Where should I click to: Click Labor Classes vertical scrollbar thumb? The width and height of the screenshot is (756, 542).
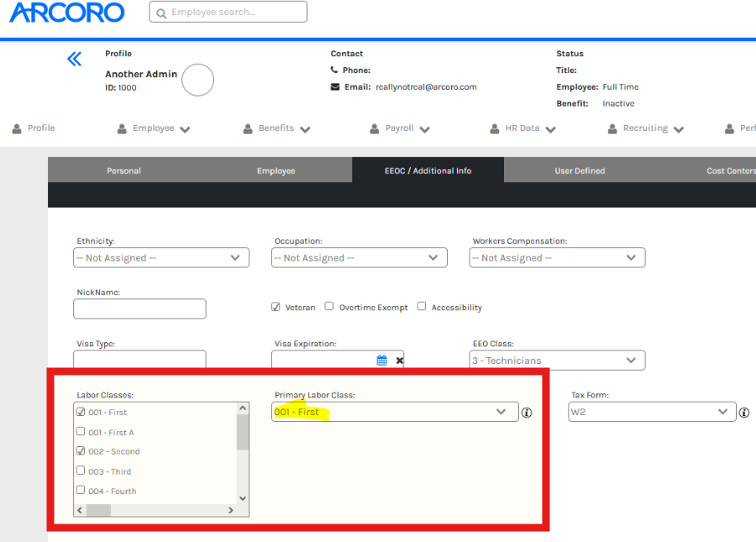243,432
